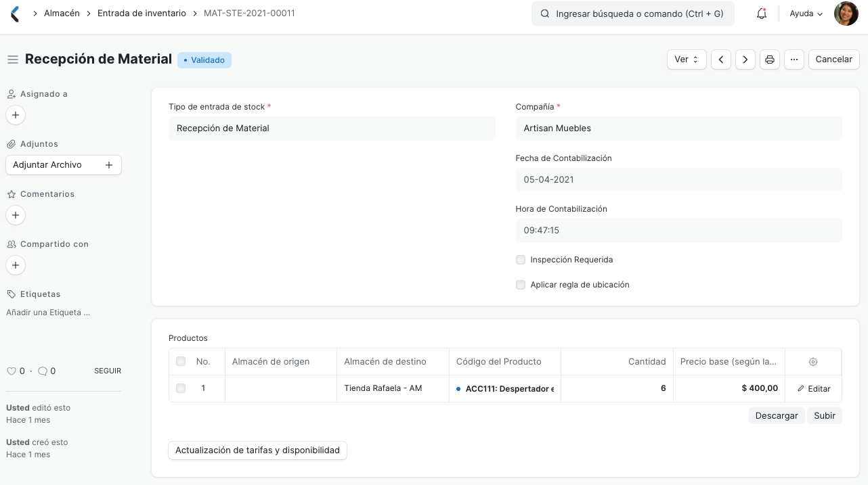868x485 pixels.
Task: Click the search magnifier icon
Action: [x=545, y=14]
